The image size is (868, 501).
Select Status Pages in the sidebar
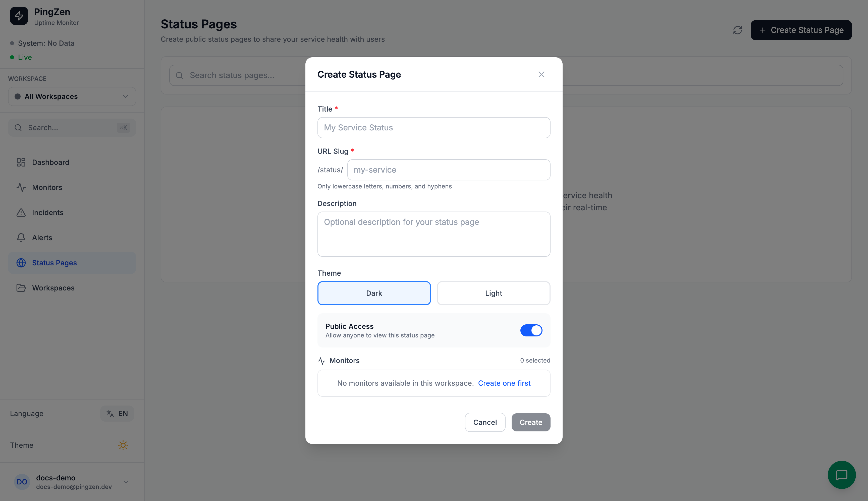click(x=72, y=263)
